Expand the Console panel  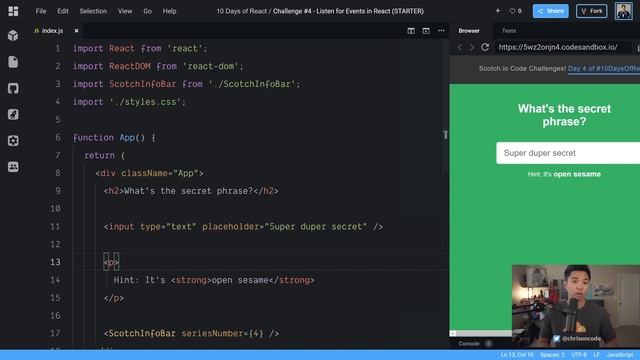pyautogui.click(x=469, y=344)
